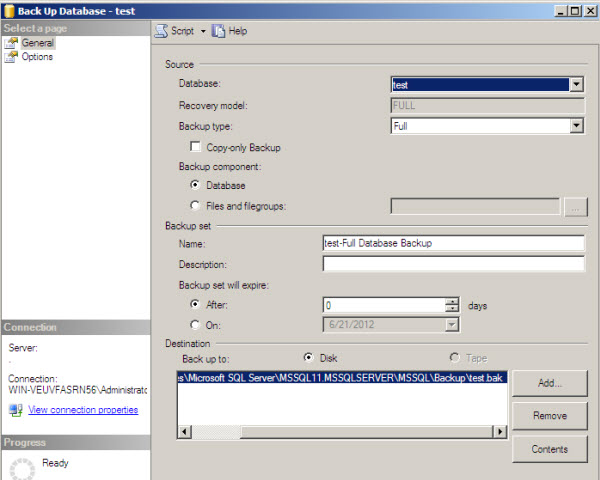Click the expire days number field

[384, 305]
